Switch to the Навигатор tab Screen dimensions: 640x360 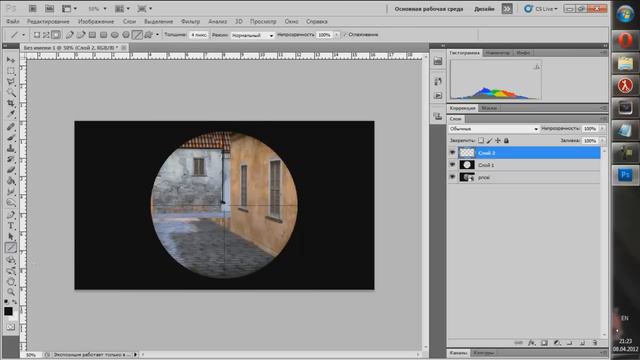coord(498,53)
